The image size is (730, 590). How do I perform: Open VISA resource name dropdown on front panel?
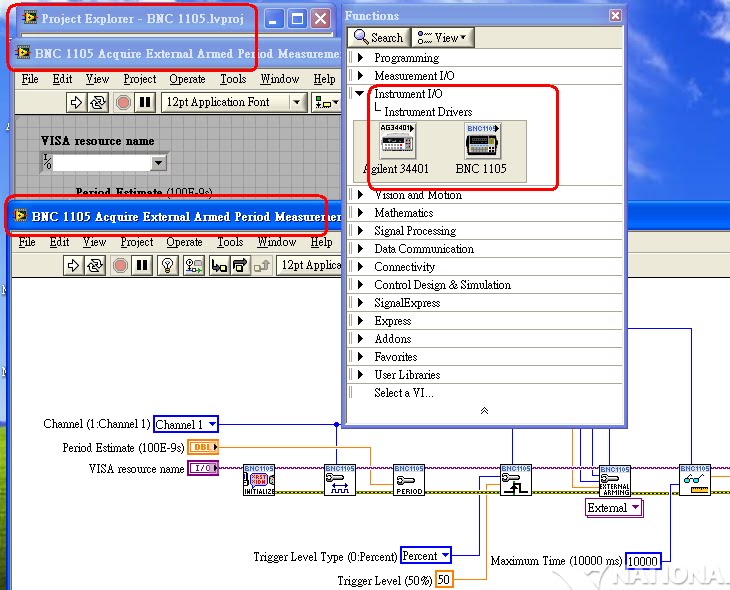158,163
